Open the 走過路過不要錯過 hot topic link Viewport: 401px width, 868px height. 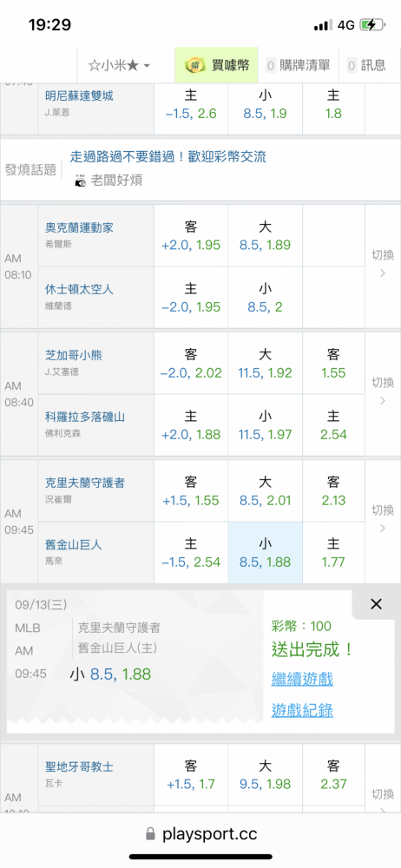(x=168, y=156)
